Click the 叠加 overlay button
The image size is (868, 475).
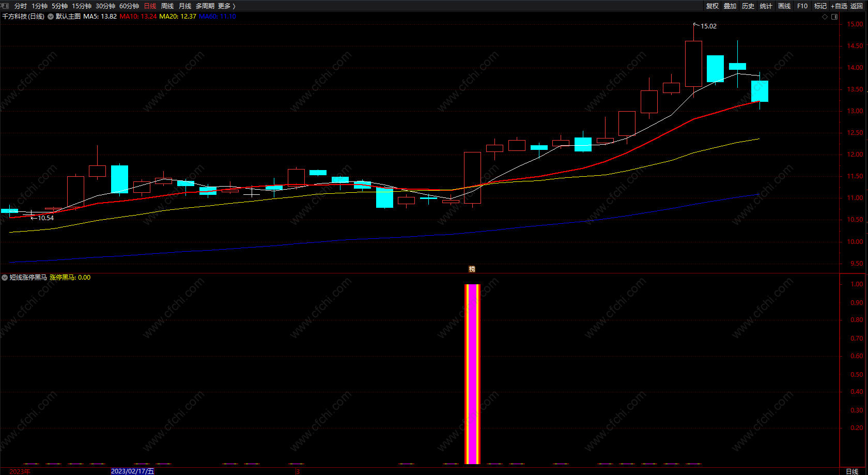click(x=730, y=6)
